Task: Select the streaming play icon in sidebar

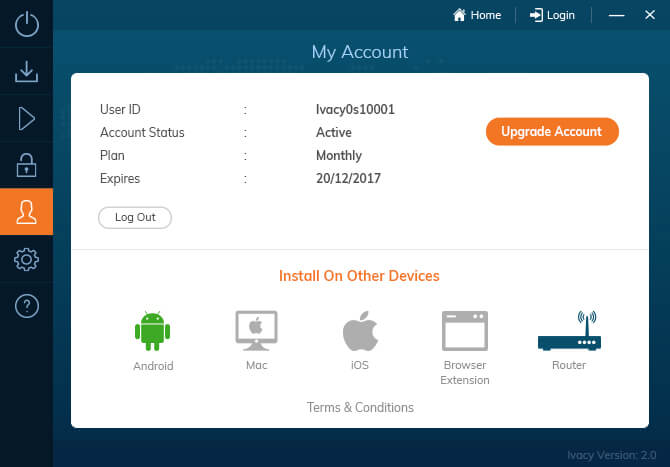Action: (26, 118)
